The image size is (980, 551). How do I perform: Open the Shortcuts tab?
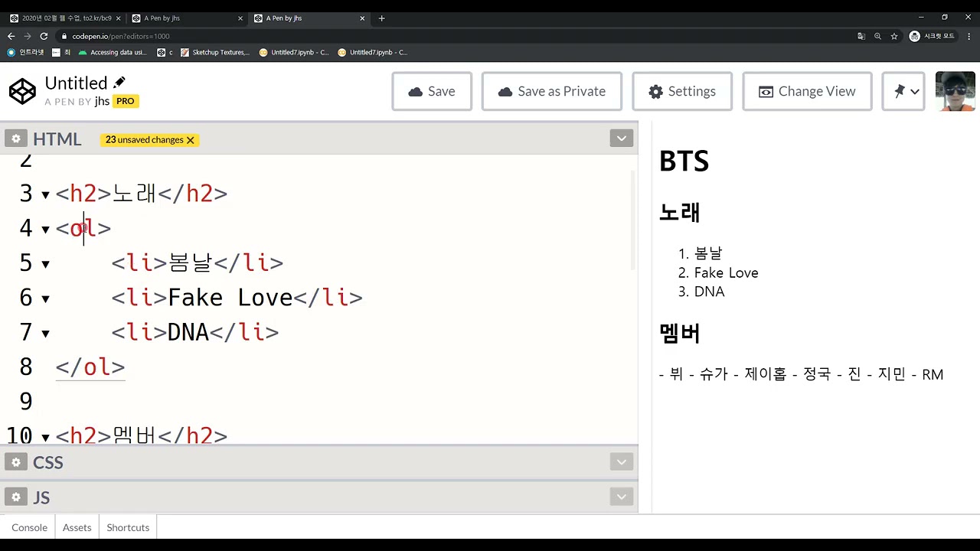128,527
